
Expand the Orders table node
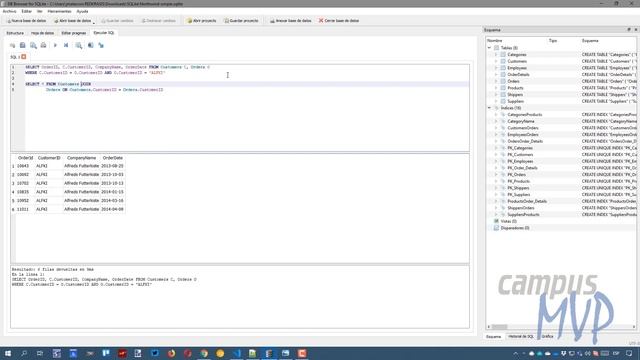[496, 81]
